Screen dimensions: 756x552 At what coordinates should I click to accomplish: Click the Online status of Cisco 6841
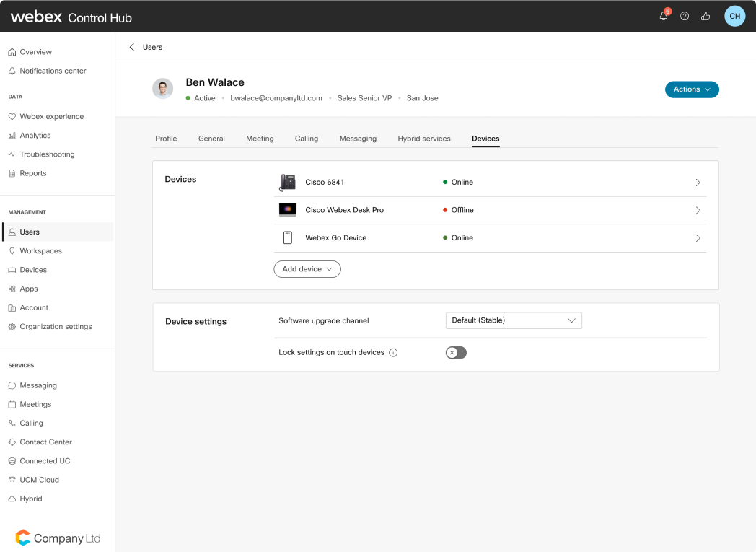(458, 183)
